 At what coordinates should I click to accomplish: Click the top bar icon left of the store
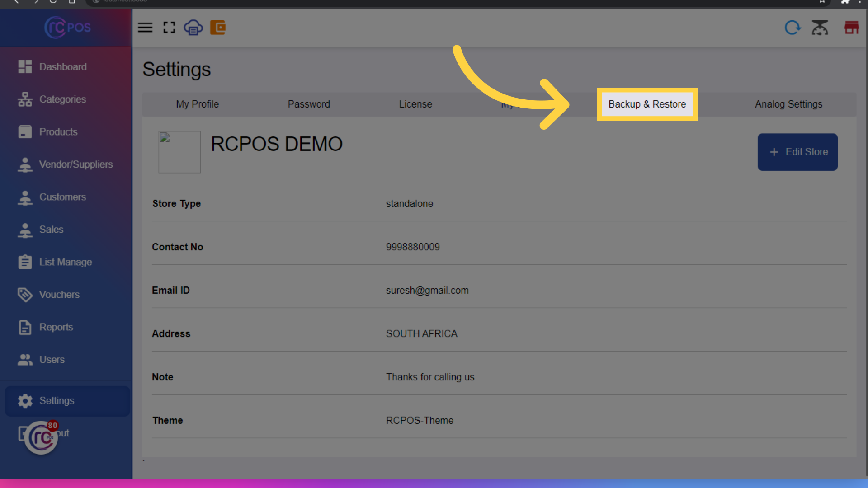[x=820, y=28]
